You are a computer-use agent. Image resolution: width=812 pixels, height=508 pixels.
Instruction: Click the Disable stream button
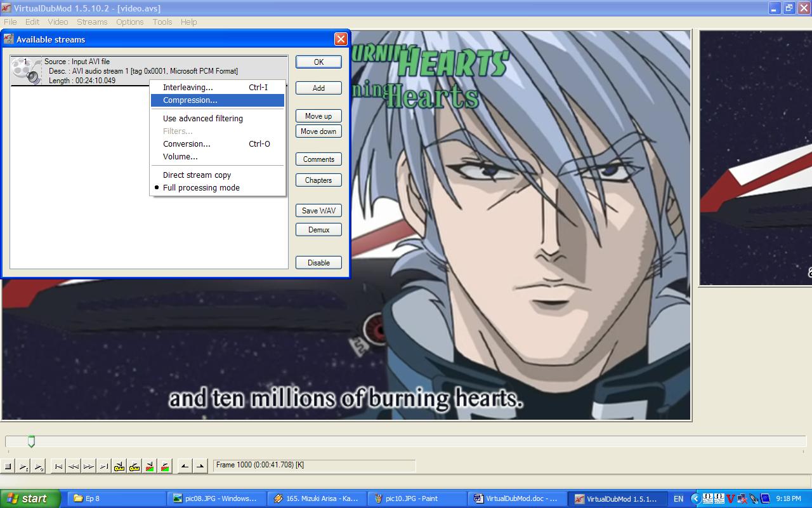318,263
